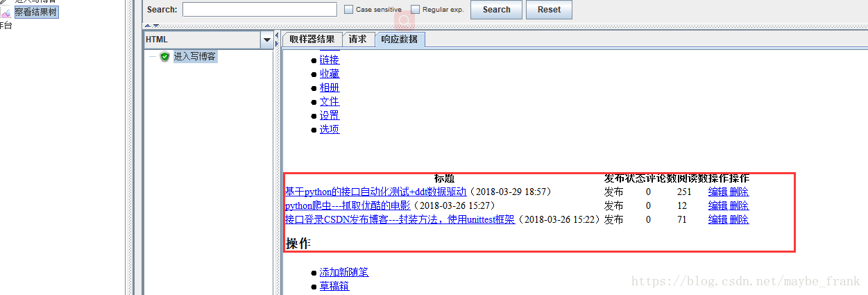Image resolution: width=868 pixels, height=295 pixels.
Task: Open the 草稿箱 link
Action: click(x=334, y=286)
